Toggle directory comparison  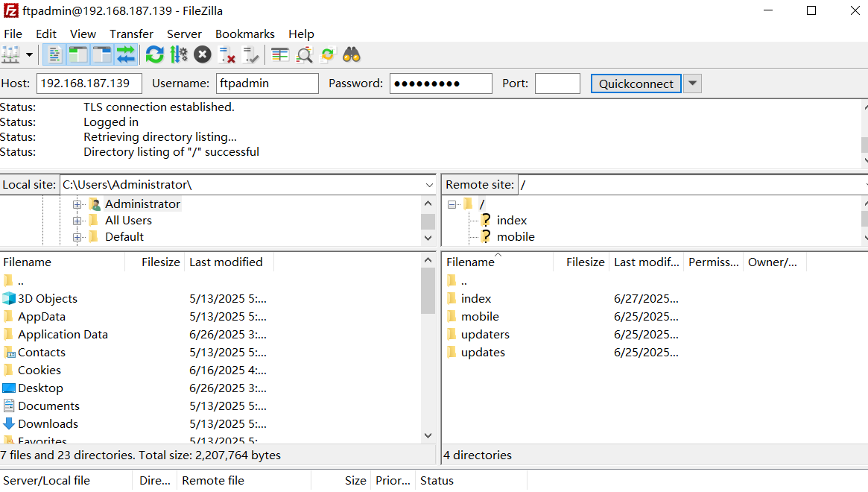(304, 55)
